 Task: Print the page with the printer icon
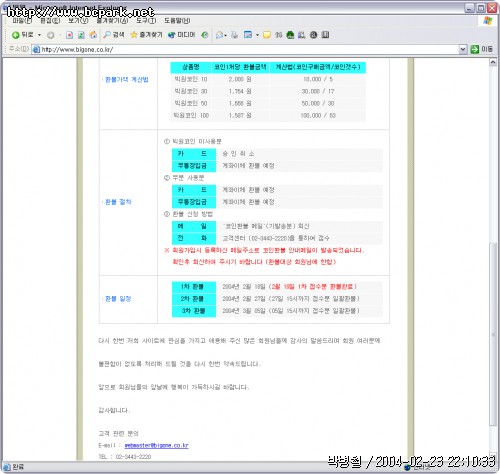(x=234, y=35)
